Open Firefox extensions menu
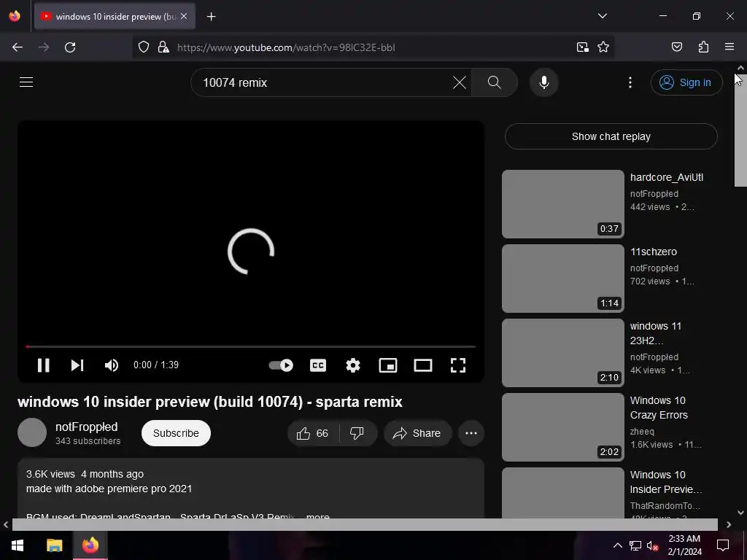 click(703, 47)
